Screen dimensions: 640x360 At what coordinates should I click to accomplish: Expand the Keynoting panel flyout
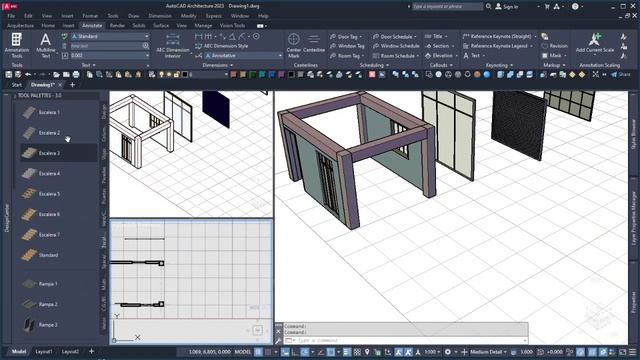coord(499,65)
